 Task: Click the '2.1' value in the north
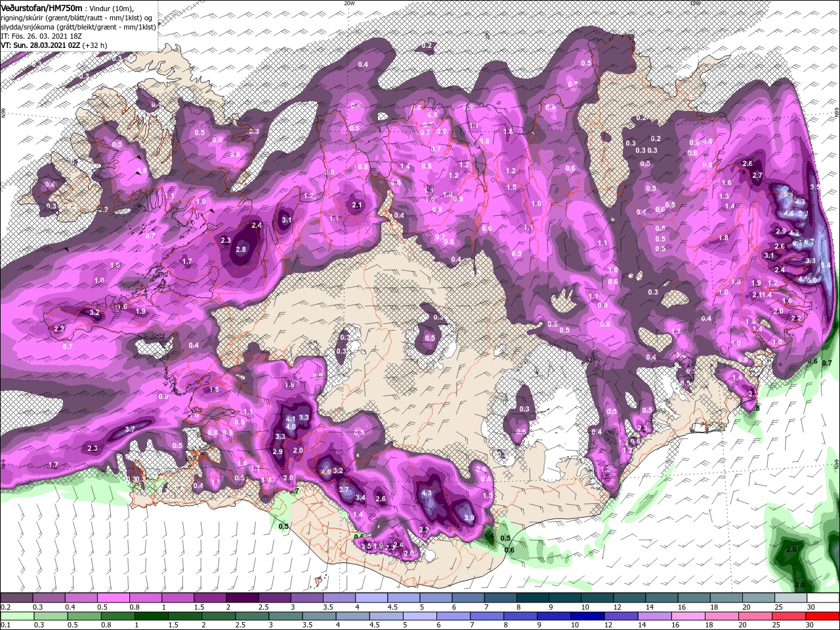[x=357, y=205]
